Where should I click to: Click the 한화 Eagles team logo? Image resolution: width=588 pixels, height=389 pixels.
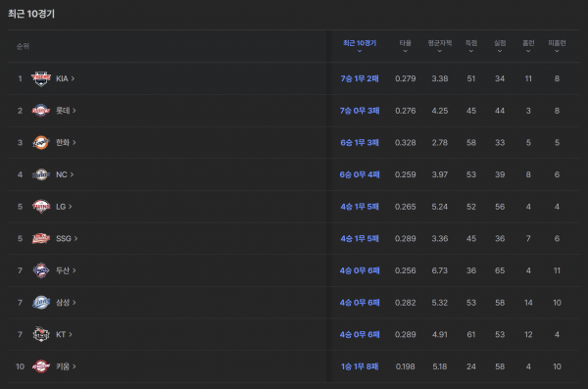(x=41, y=142)
